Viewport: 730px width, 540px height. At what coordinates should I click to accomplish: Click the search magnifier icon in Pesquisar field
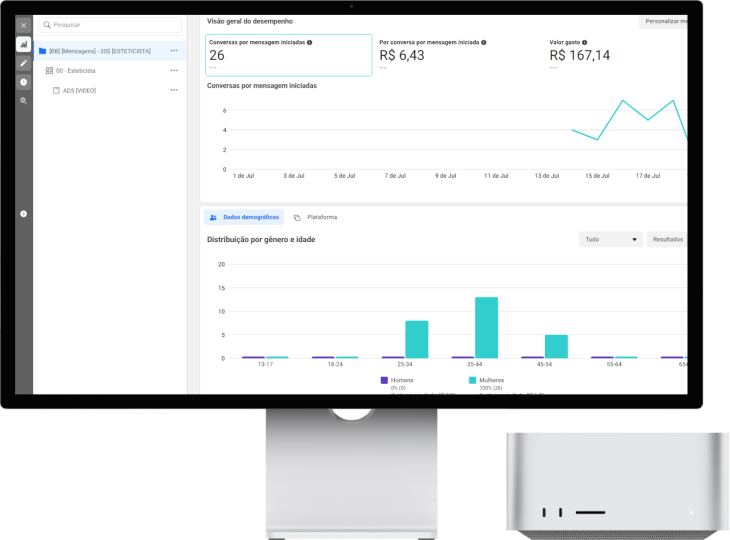47,25
